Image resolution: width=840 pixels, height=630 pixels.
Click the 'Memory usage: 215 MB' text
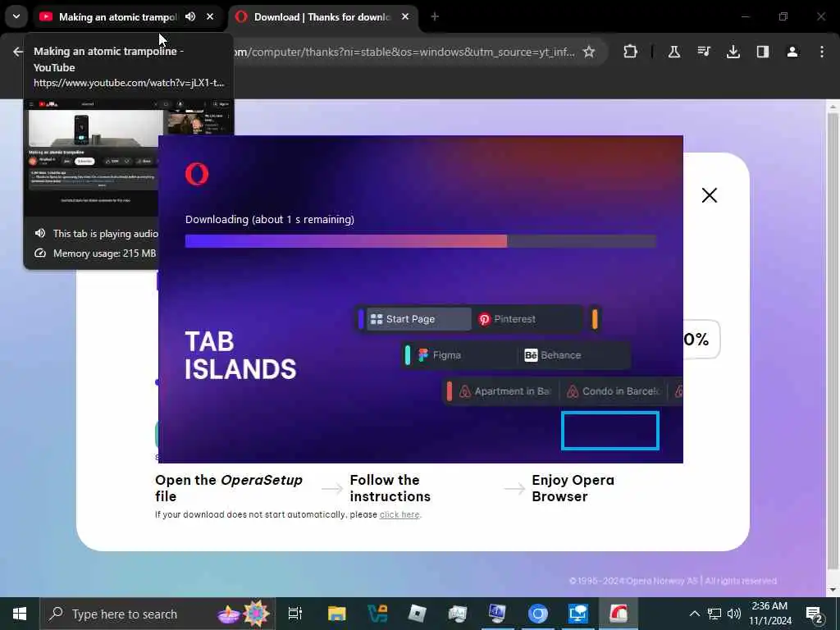[104, 253]
